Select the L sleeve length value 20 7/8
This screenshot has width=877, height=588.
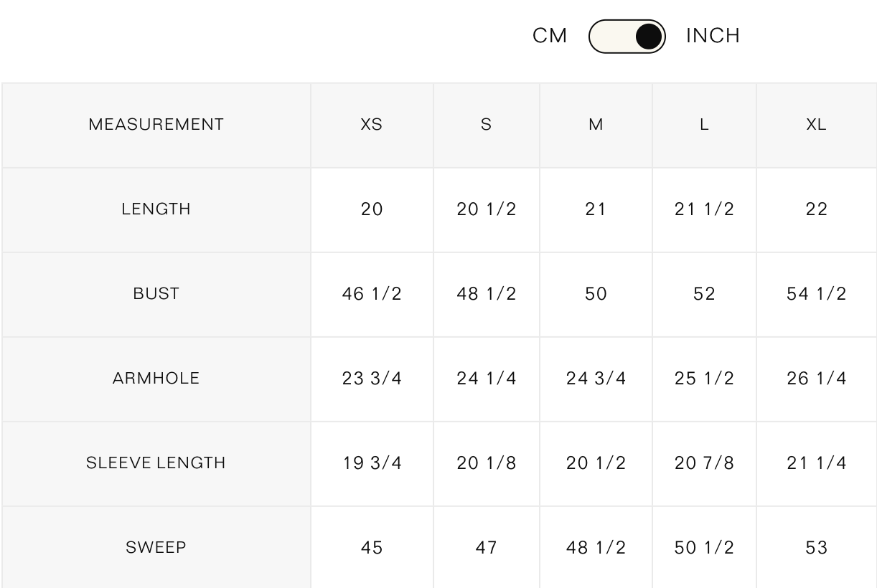coord(704,463)
